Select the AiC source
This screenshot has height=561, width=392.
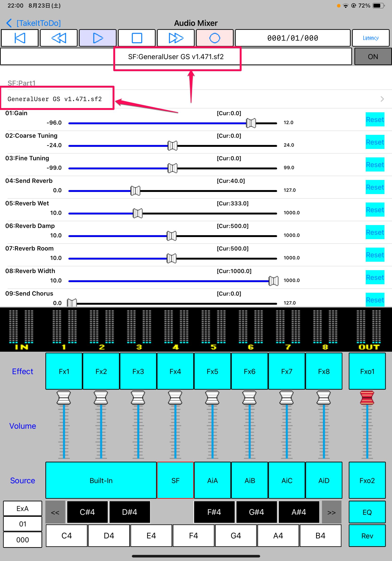pos(287,480)
